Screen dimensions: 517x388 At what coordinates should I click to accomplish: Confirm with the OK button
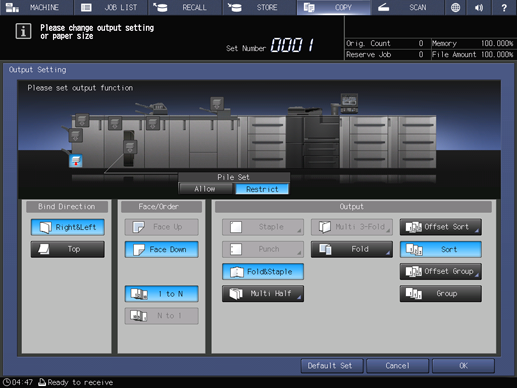[463, 366]
